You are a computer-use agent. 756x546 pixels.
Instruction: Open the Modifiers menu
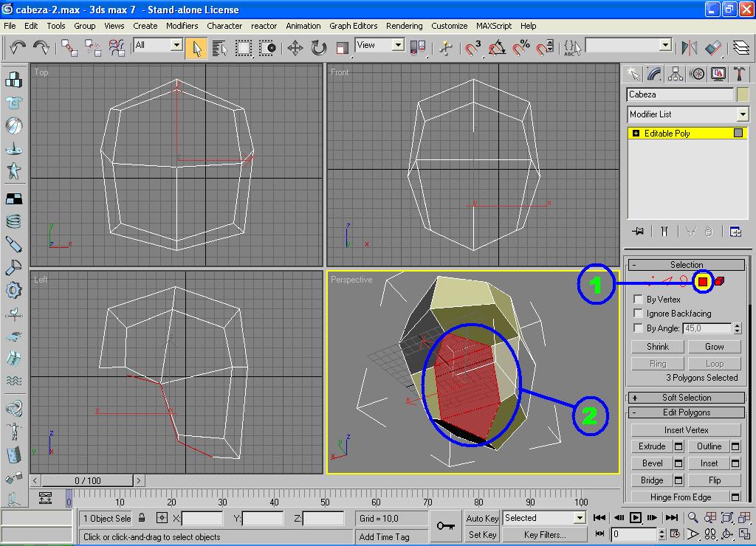(x=182, y=26)
